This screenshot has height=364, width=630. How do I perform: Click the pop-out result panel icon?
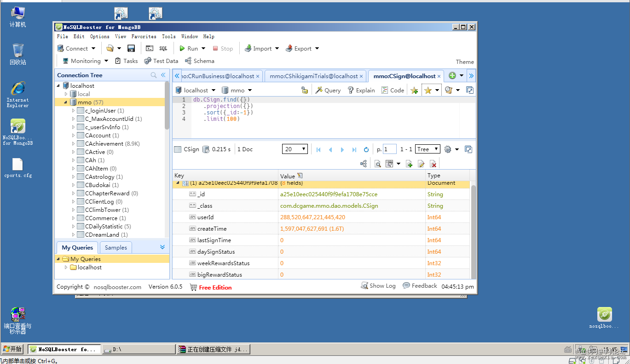click(468, 149)
